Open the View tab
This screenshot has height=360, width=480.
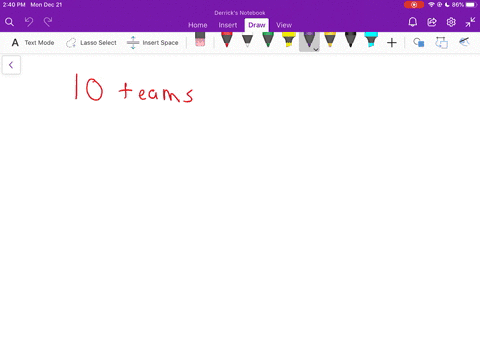[284, 25]
